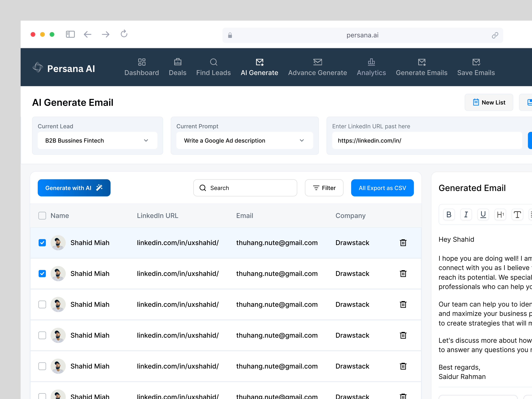
Task: Uncheck the second Shahid Miah row
Action: [x=42, y=273]
